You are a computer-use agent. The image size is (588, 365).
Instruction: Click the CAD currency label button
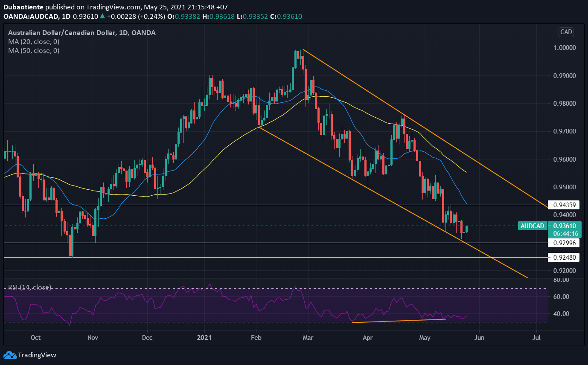coord(566,32)
